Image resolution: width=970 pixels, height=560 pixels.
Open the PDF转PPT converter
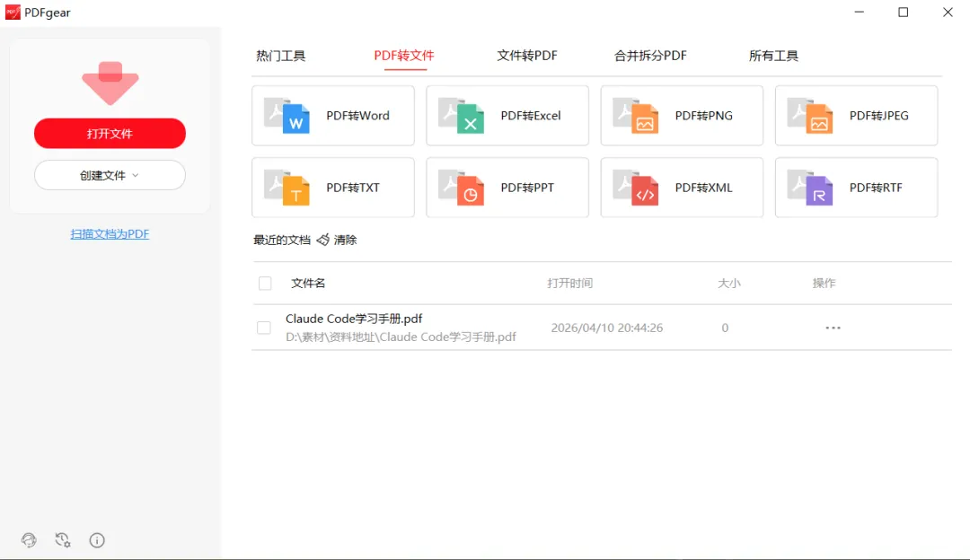click(x=507, y=188)
